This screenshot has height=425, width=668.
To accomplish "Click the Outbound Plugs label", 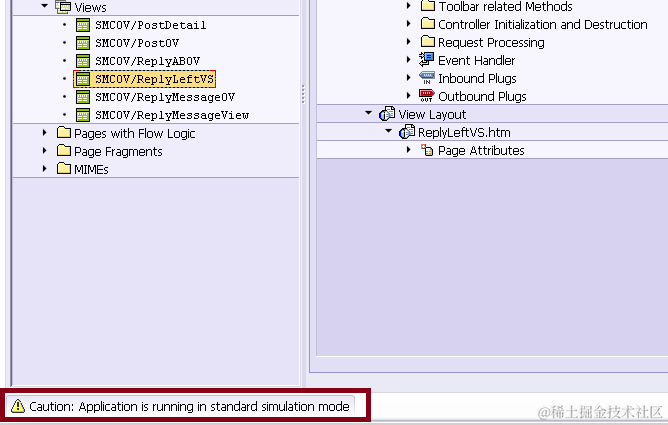I will [x=482, y=97].
